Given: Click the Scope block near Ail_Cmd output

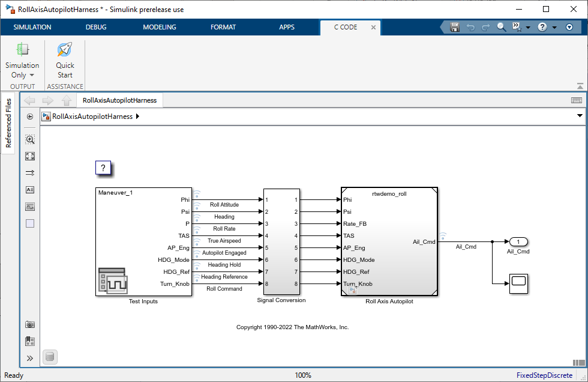Looking at the screenshot, I should (518, 283).
